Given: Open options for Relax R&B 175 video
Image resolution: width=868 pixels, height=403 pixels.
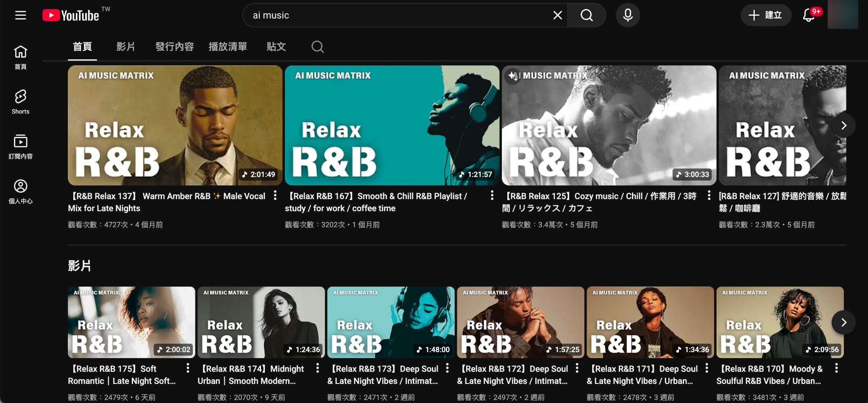Looking at the screenshot, I should tap(188, 368).
